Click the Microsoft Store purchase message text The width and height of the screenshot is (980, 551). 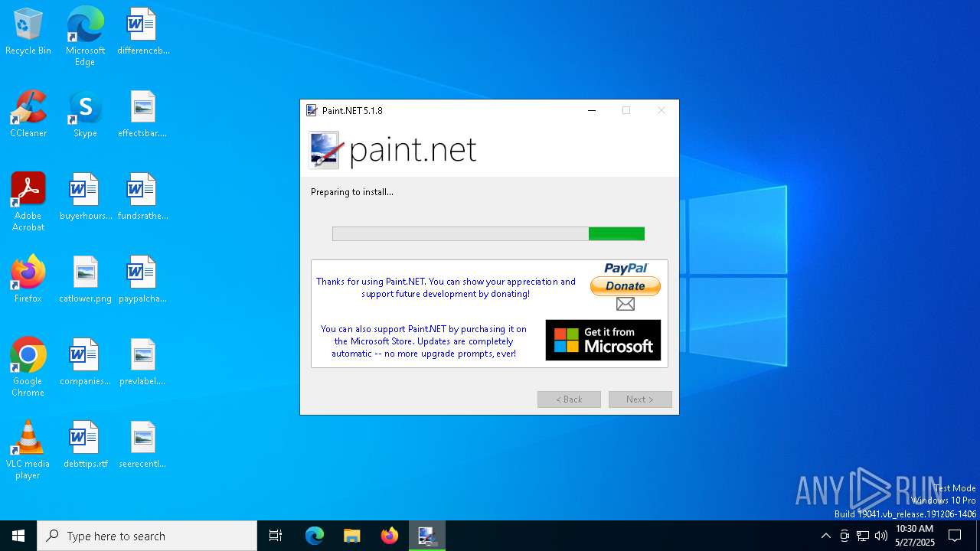point(423,341)
